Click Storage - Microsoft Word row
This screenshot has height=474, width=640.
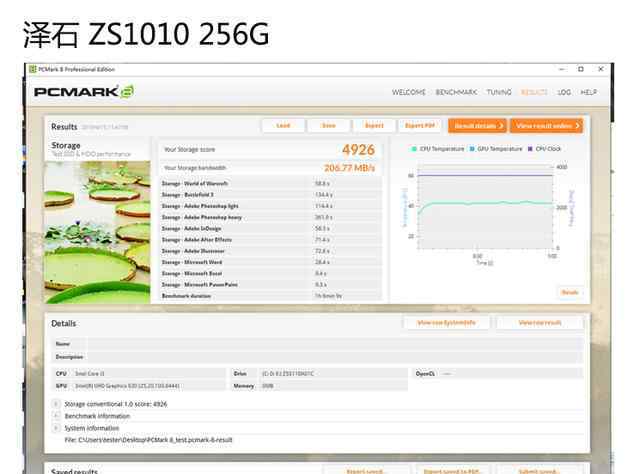(x=271, y=262)
